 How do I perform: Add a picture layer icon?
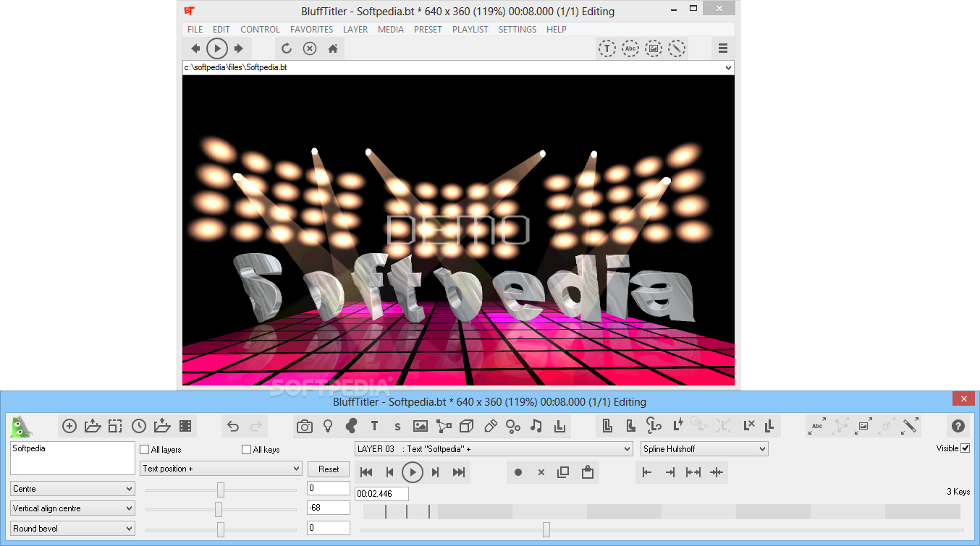pos(421,426)
